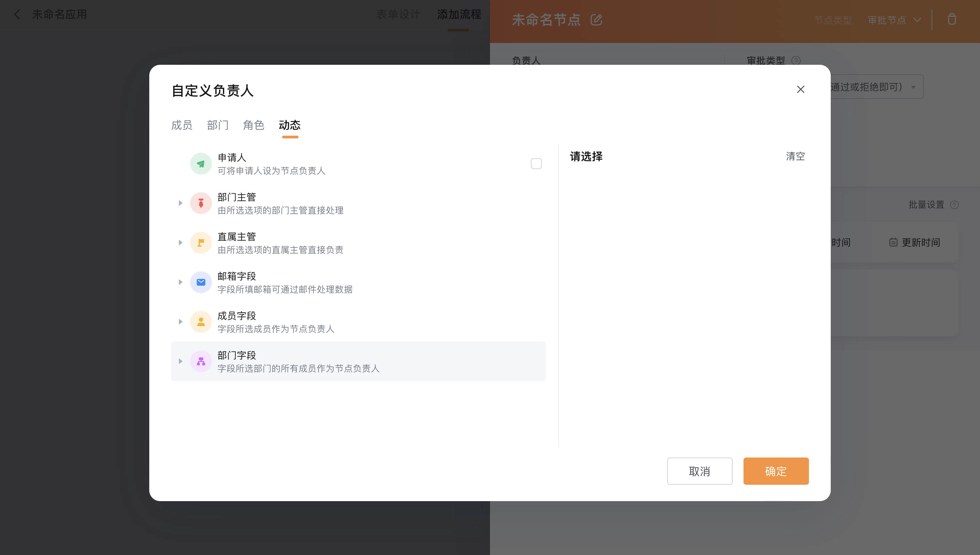This screenshot has width=980, height=555.
Task: Click the 邮箱字段 envelope icon
Action: click(201, 283)
